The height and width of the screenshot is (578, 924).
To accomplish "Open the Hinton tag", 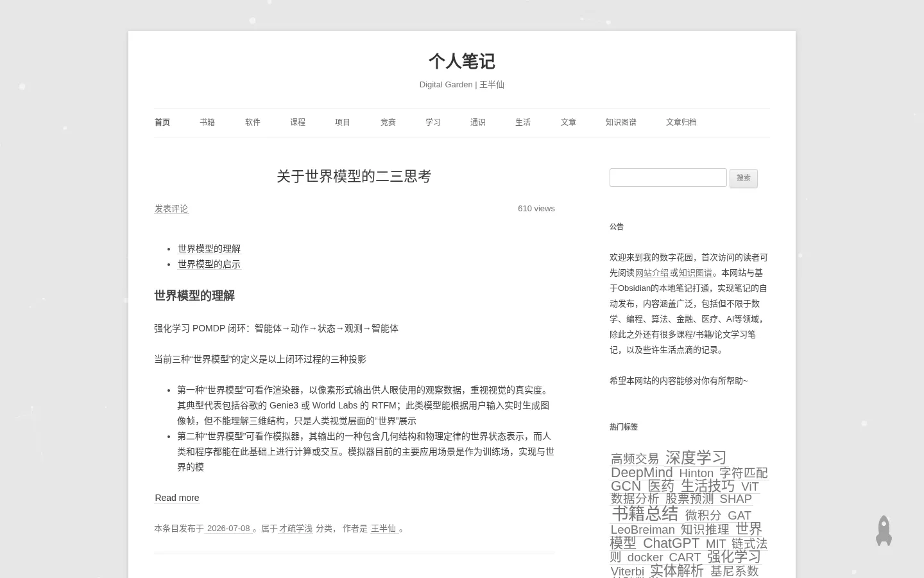I will (696, 473).
